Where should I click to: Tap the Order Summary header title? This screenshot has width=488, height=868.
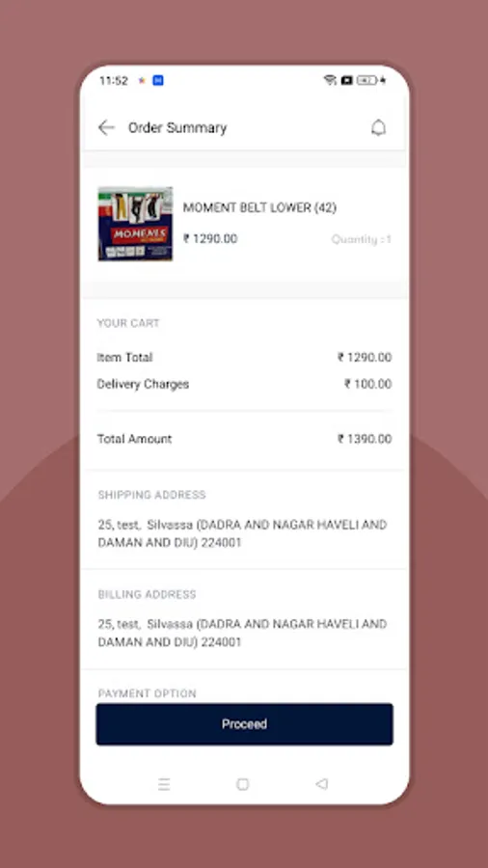click(177, 128)
